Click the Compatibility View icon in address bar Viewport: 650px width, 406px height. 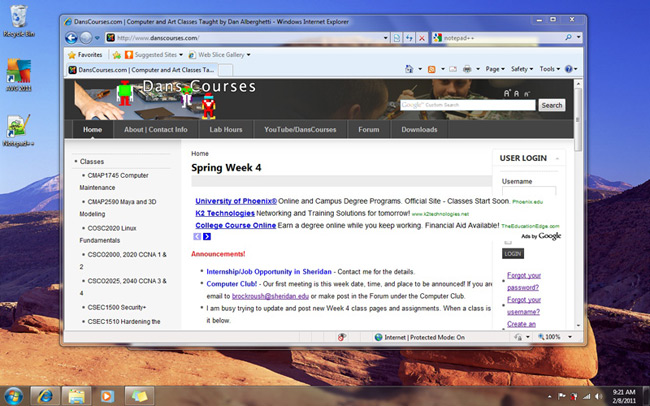click(397, 38)
